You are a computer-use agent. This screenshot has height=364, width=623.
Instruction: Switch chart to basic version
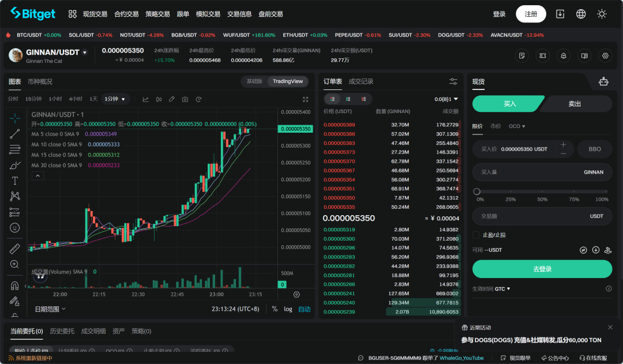255,81
